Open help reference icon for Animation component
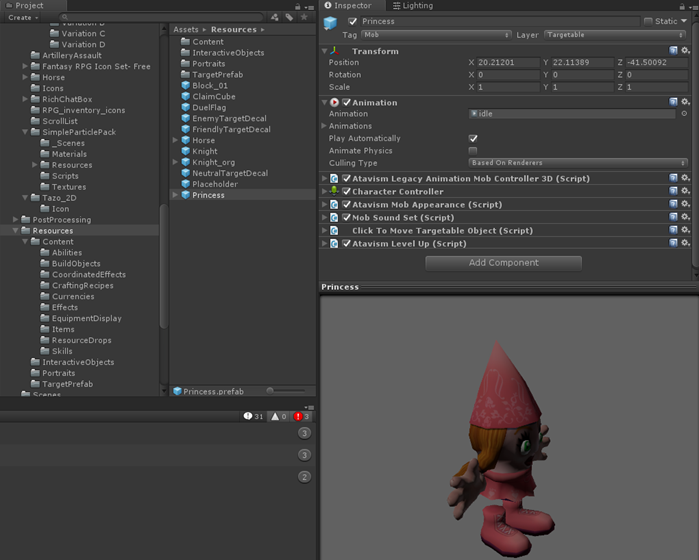The width and height of the screenshot is (699, 560). [x=674, y=102]
